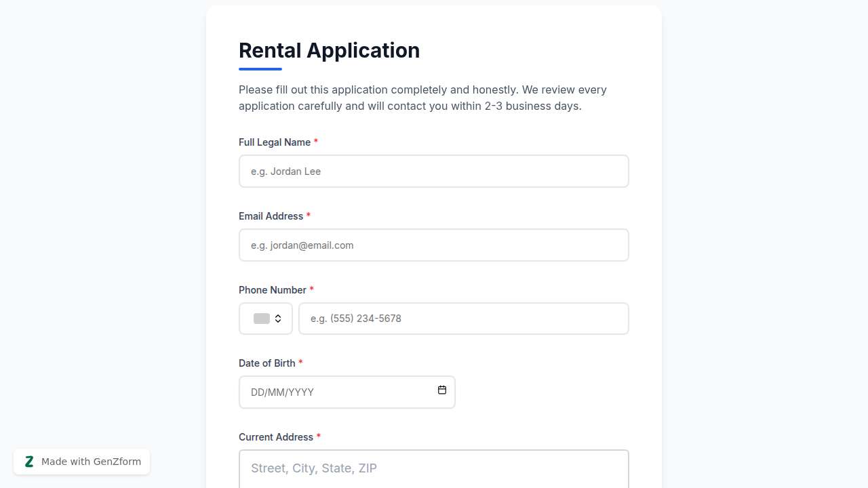
Task: Expand the country code selector next to phone field
Action: point(265,318)
